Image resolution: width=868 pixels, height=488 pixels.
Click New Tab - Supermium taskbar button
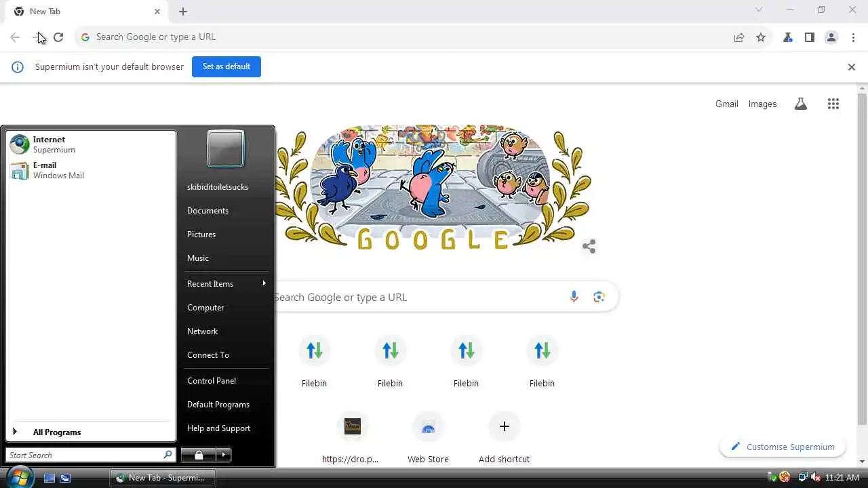(163, 478)
